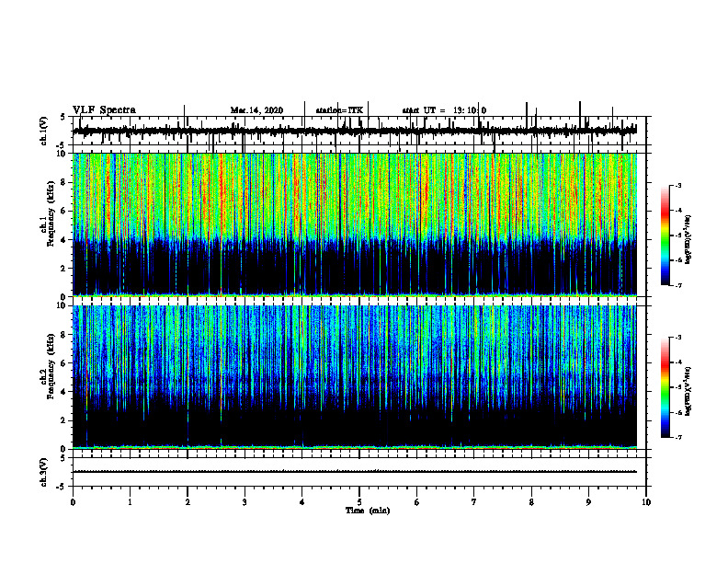Click the time axis tick label "4"
Viewport: 728px width, 563px height.
click(x=302, y=502)
